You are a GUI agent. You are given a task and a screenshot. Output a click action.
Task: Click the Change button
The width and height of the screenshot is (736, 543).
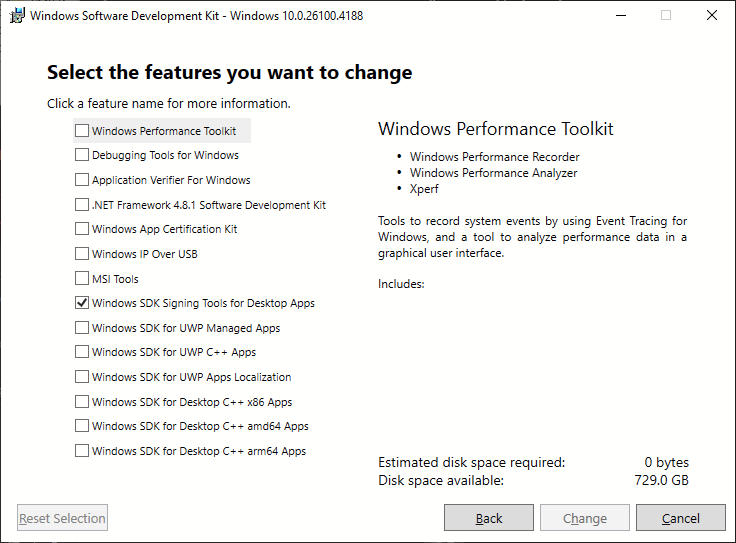click(x=585, y=518)
